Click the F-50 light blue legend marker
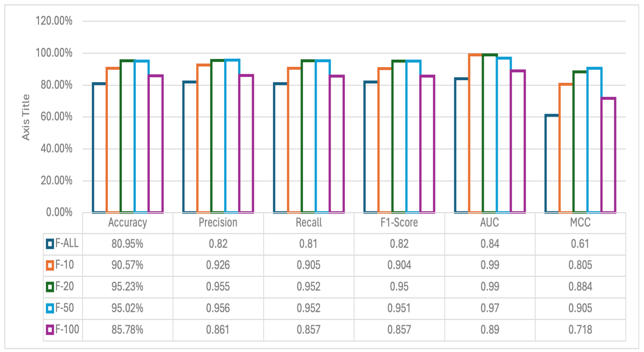644x352 pixels. (x=50, y=308)
